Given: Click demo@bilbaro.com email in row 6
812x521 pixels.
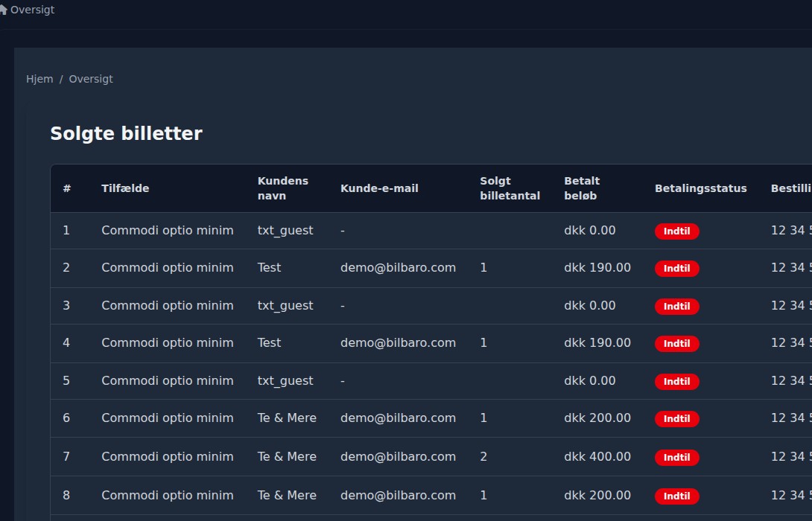Looking at the screenshot, I should [399, 418].
